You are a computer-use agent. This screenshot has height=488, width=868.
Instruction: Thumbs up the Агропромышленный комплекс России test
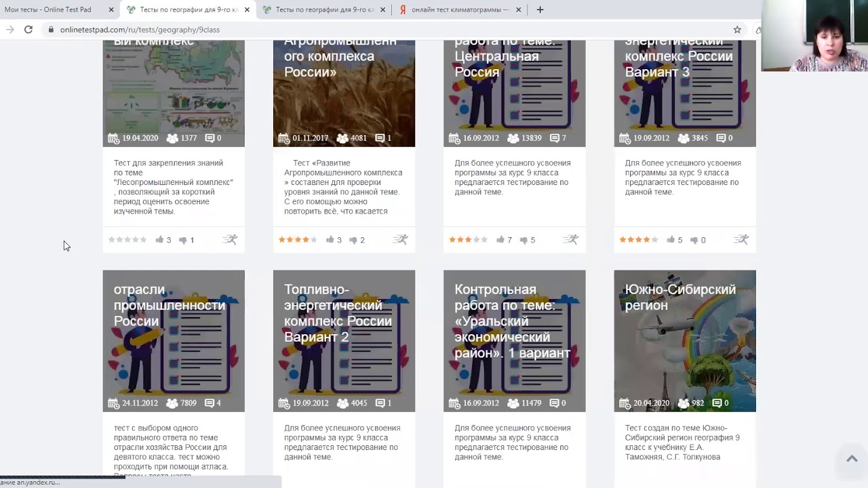tap(330, 239)
